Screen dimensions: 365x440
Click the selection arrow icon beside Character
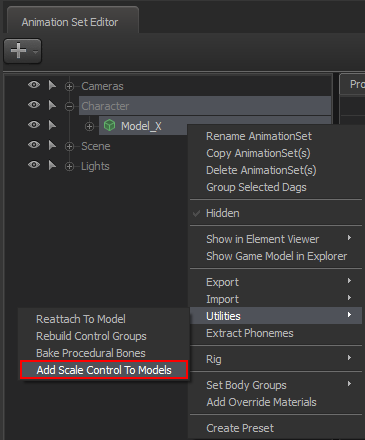(52, 106)
